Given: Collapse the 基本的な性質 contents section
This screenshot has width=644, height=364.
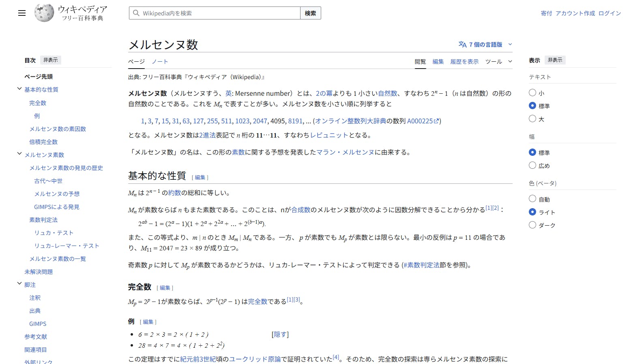Looking at the screenshot, I should tap(19, 89).
